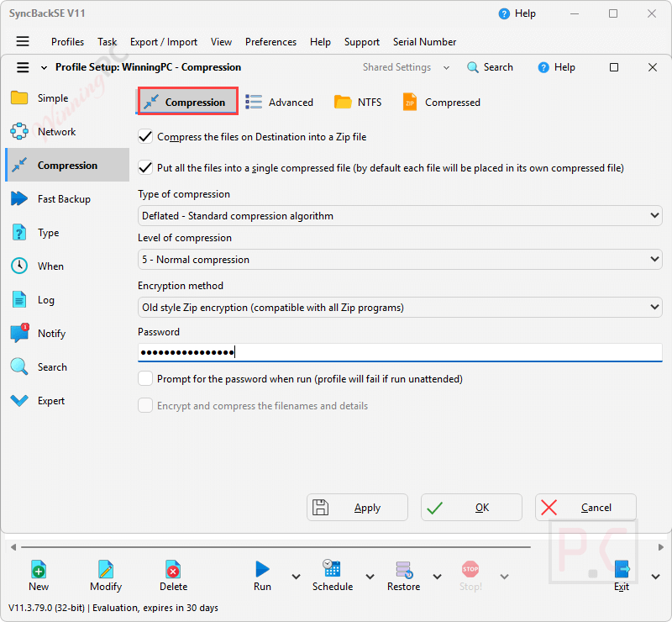Open the Preferences menu

click(270, 41)
